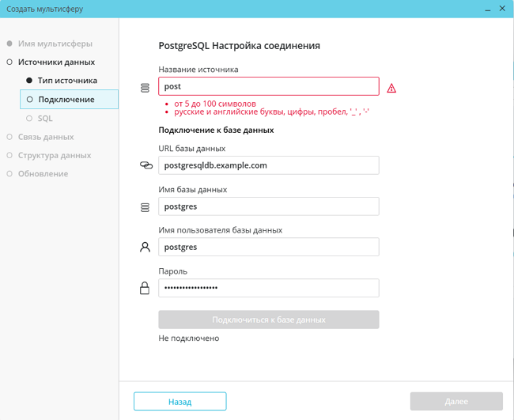The height and width of the screenshot is (420, 514).
Task: Click the source name stack icon
Action: [145, 88]
